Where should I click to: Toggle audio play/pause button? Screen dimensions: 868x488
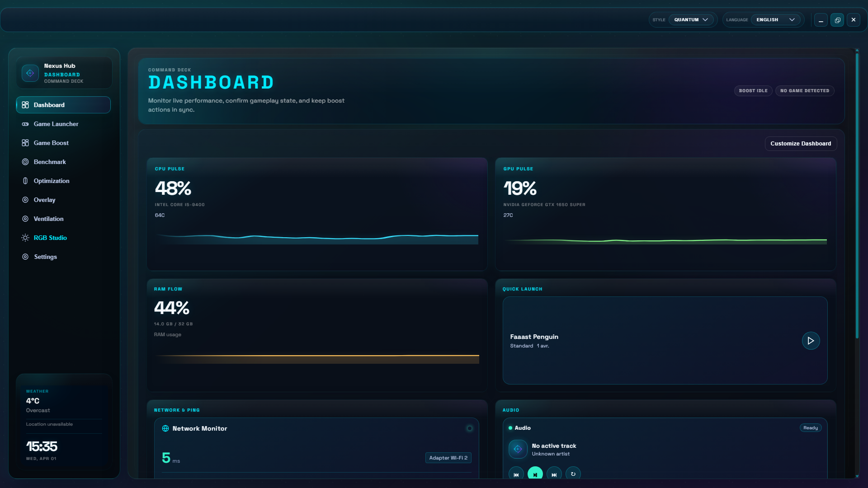[535, 474]
